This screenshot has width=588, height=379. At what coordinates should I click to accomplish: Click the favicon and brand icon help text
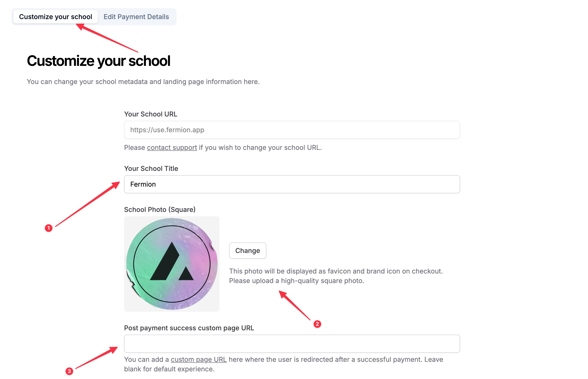(336, 276)
